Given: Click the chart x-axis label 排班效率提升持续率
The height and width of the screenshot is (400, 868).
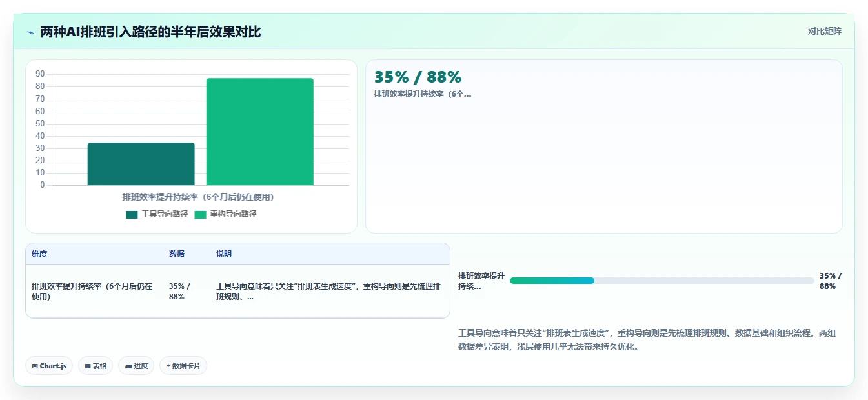Looking at the screenshot, I should coord(198,197).
